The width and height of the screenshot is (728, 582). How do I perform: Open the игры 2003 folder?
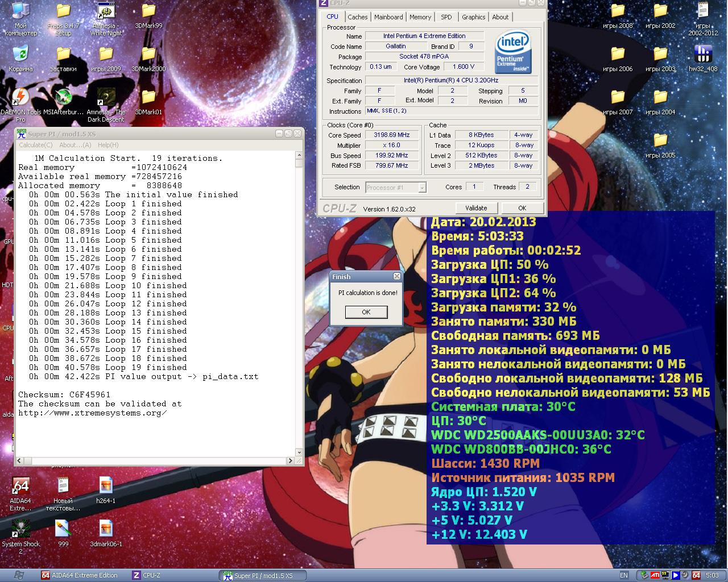[x=660, y=59]
